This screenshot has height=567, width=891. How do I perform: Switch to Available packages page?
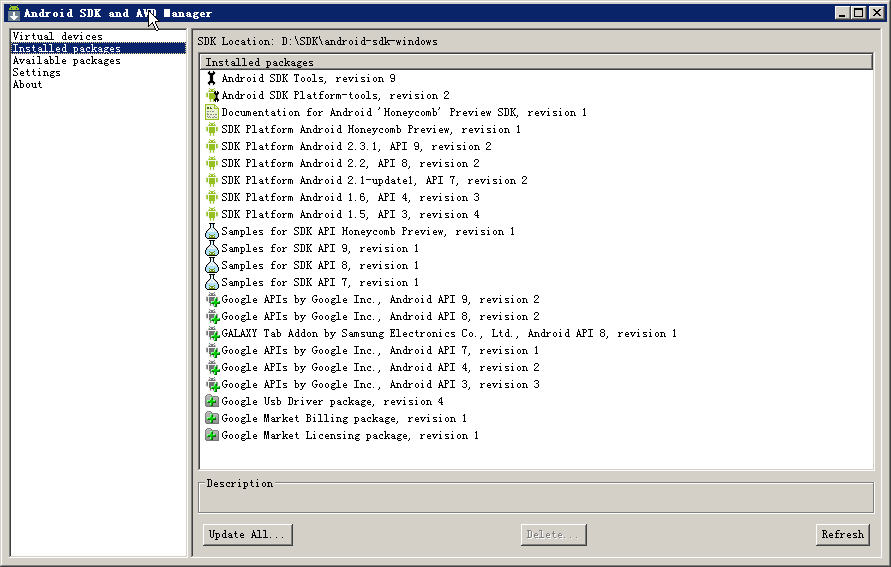(66, 60)
